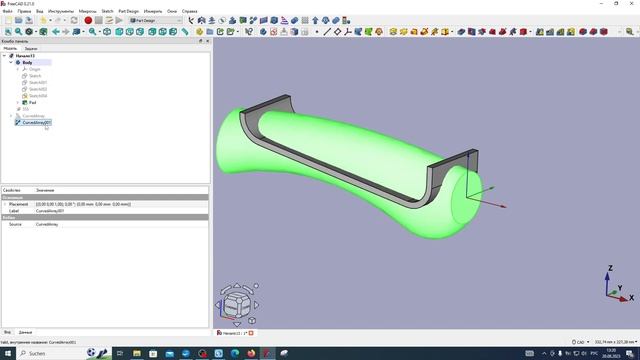This screenshot has width=640, height=360.
Task: Set Bottom view cube icon
Action: (162, 32)
